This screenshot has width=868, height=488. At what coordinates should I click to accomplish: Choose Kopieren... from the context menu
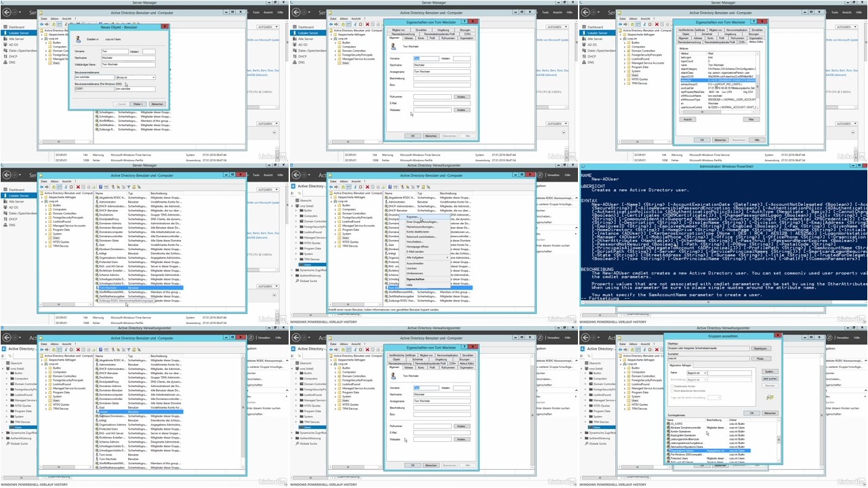point(424,217)
